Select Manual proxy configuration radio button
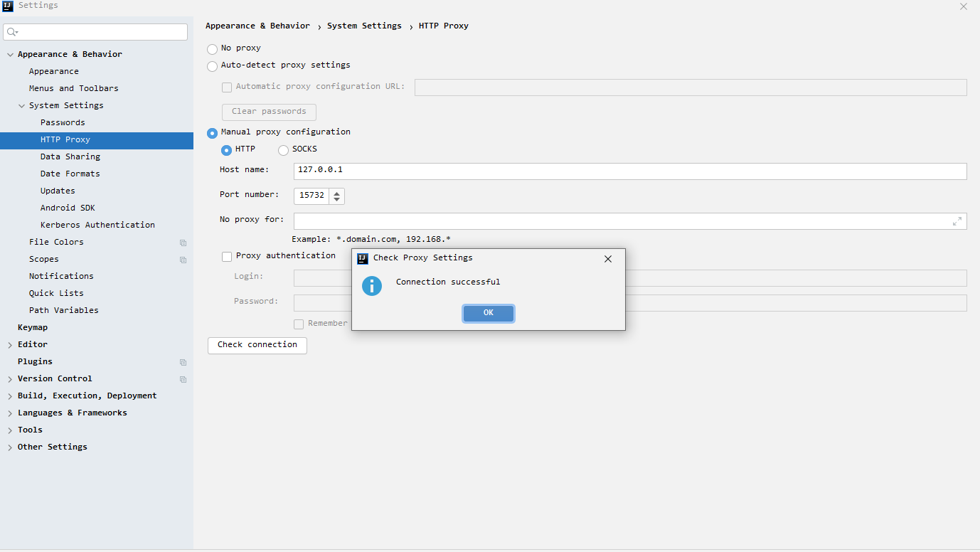980x552 pixels. (x=213, y=133)
